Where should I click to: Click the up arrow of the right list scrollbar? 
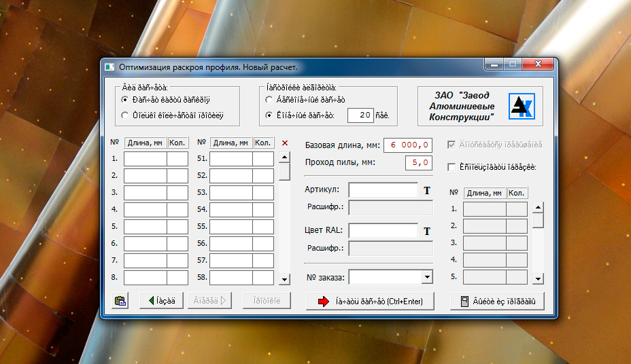538,207
